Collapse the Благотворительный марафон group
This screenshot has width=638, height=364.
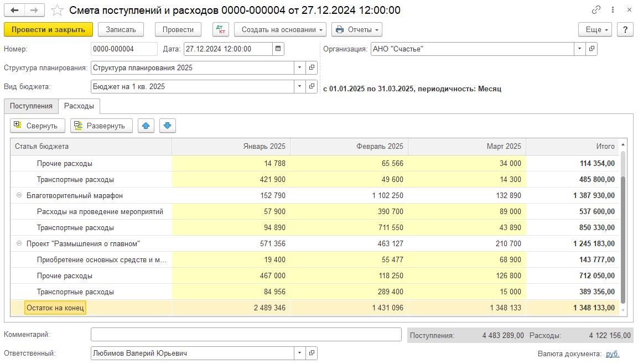click(x=19, y=196)
